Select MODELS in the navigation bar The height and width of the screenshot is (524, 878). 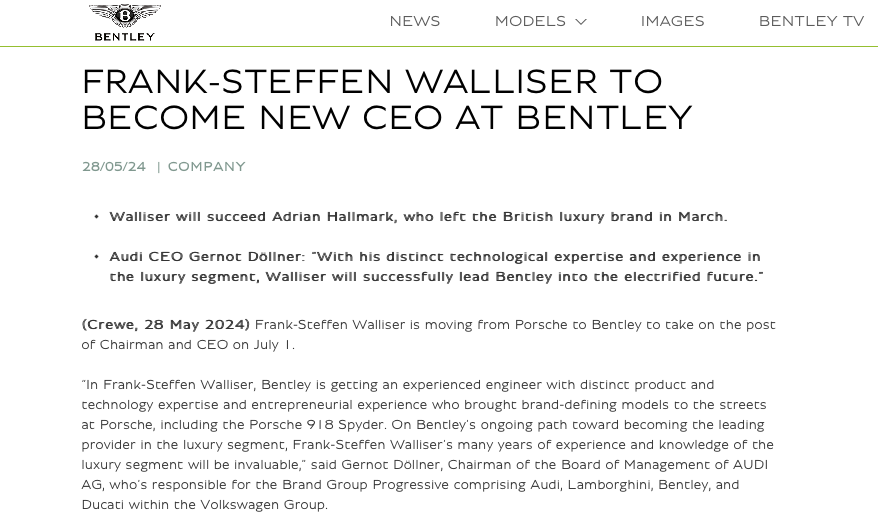530,21
